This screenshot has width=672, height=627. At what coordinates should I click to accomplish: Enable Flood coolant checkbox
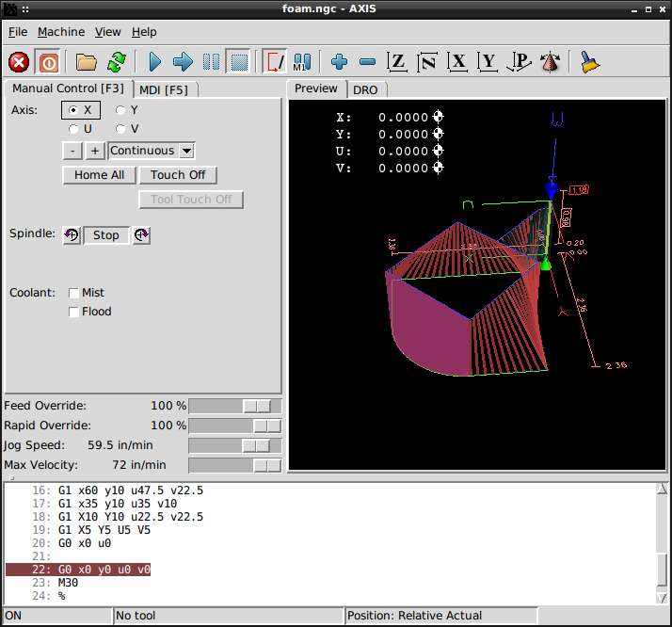pyautogui.click(x=74, y=312)
